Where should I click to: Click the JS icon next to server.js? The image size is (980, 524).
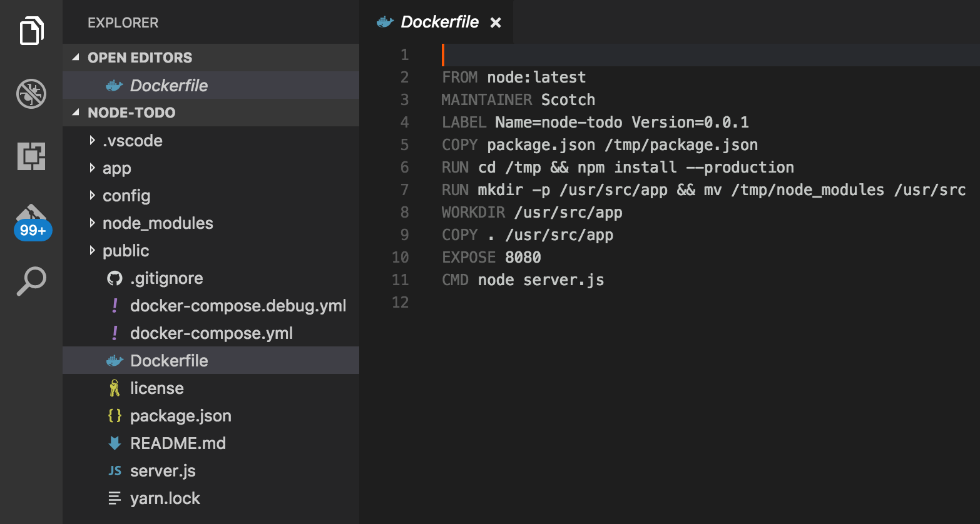115,471
